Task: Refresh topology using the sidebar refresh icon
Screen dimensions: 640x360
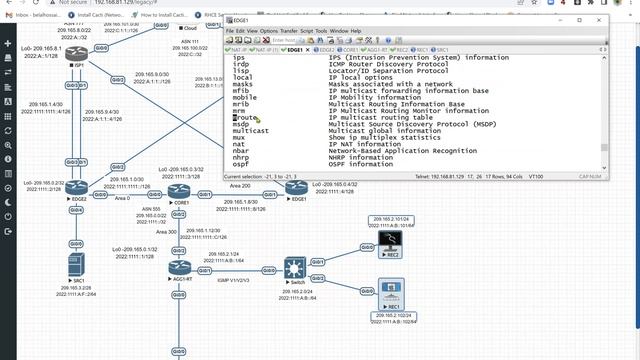Action: [x=8, y=131]
